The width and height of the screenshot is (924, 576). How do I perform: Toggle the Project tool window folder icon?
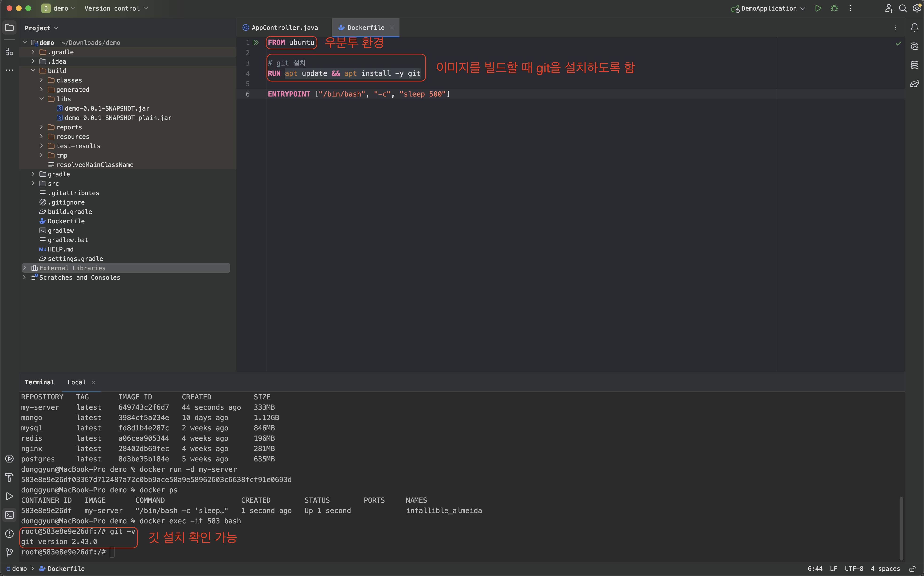coord(9,28)
